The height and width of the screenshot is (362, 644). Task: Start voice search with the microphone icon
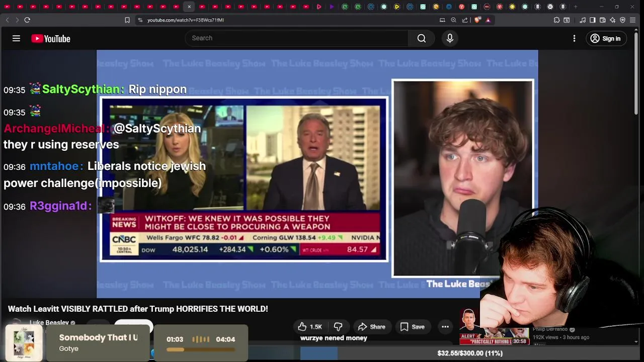450,38
